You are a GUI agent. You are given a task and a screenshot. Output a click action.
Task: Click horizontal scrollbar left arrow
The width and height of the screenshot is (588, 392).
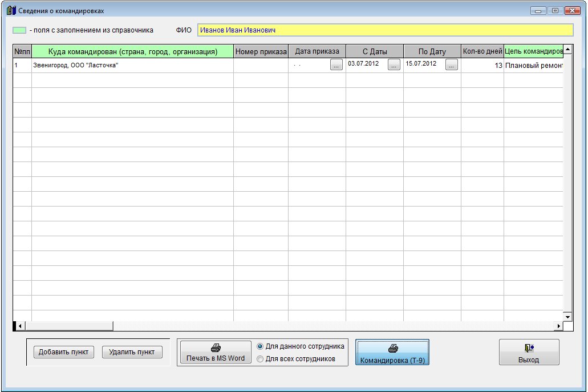click(x=20, y=326)
